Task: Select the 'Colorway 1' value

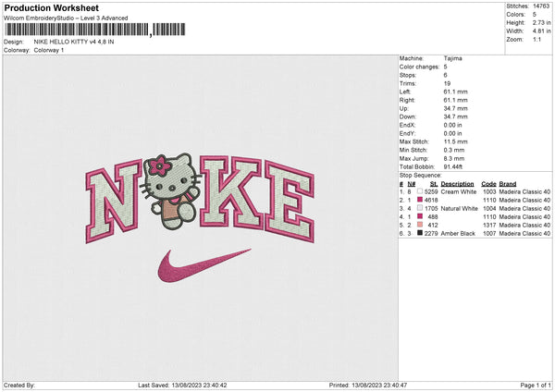Action: 49,50
